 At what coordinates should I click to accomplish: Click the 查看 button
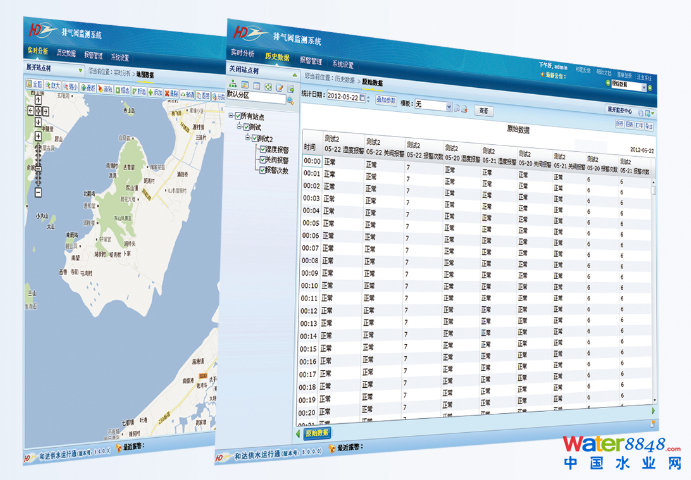pos(483,109)
